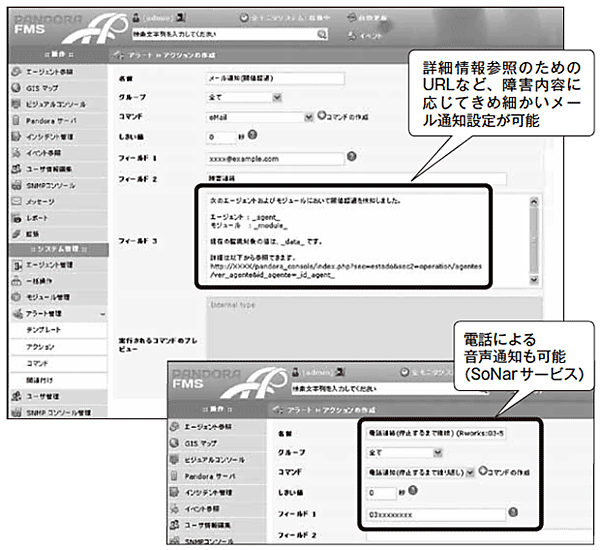Open the レポート icon in sidebar

coord(16,218)
